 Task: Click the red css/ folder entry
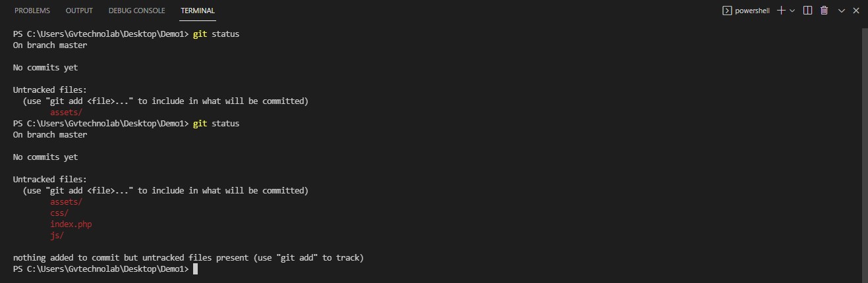[59, 213]
